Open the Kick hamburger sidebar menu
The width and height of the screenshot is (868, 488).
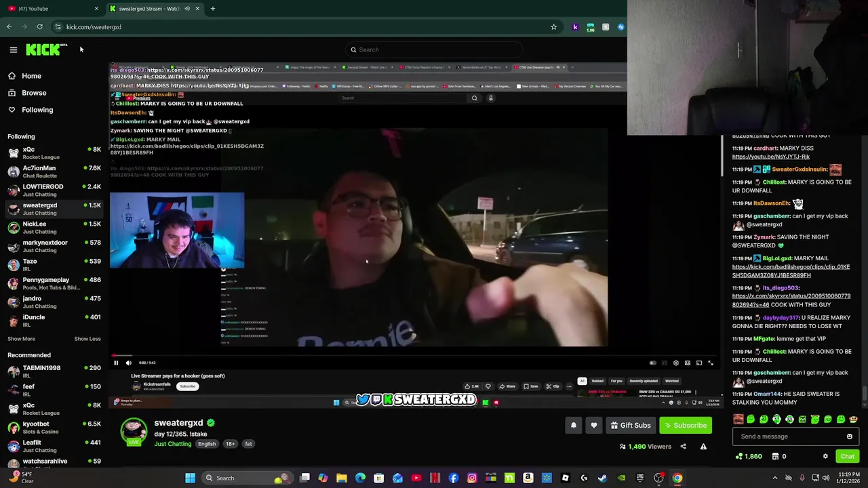pyautogui.click(x=13, y=49)
